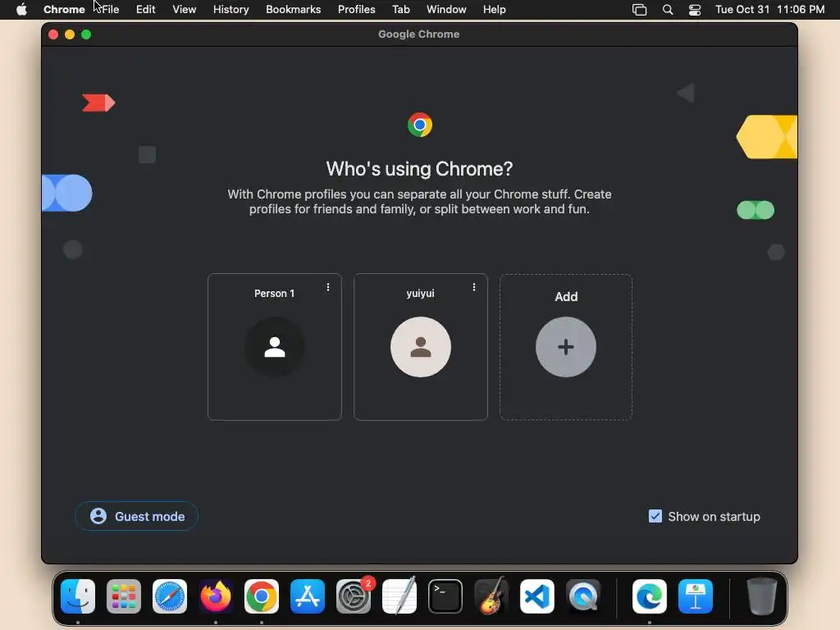Click the Stage Manager menu bar icon
The width and height of the screenshot is (840, 630).
pos(639,10)
